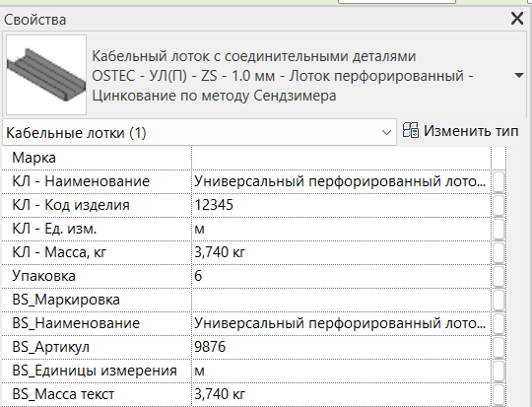The height and width of the screenshot is (407, 532).
Task: Click the Изменить тип button label
Action: tap(471, 131)
